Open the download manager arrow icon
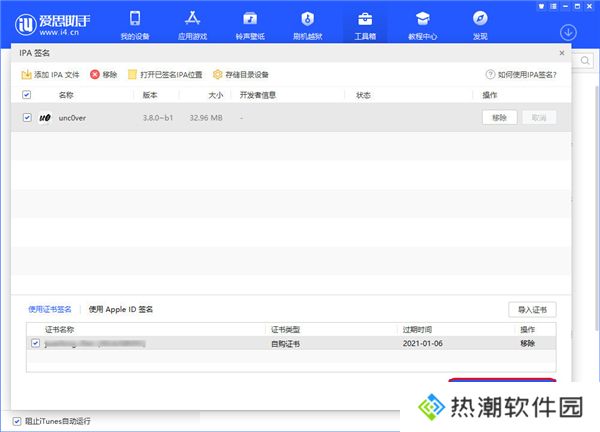 568,33
